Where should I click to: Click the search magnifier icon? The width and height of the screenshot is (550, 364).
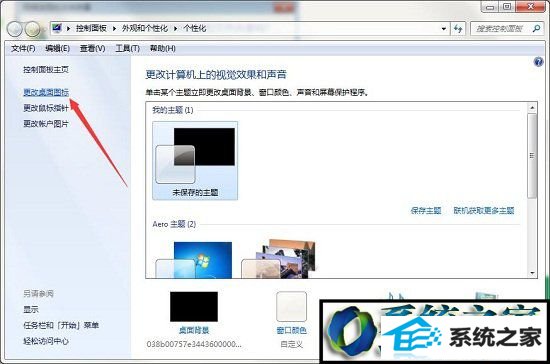tap(536, 28)
